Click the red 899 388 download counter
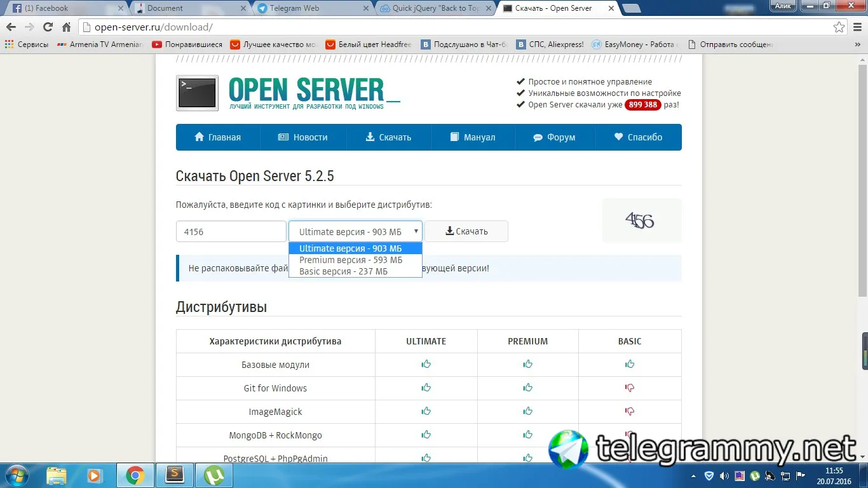The image size is (868, 488). [x=643, y=105]
